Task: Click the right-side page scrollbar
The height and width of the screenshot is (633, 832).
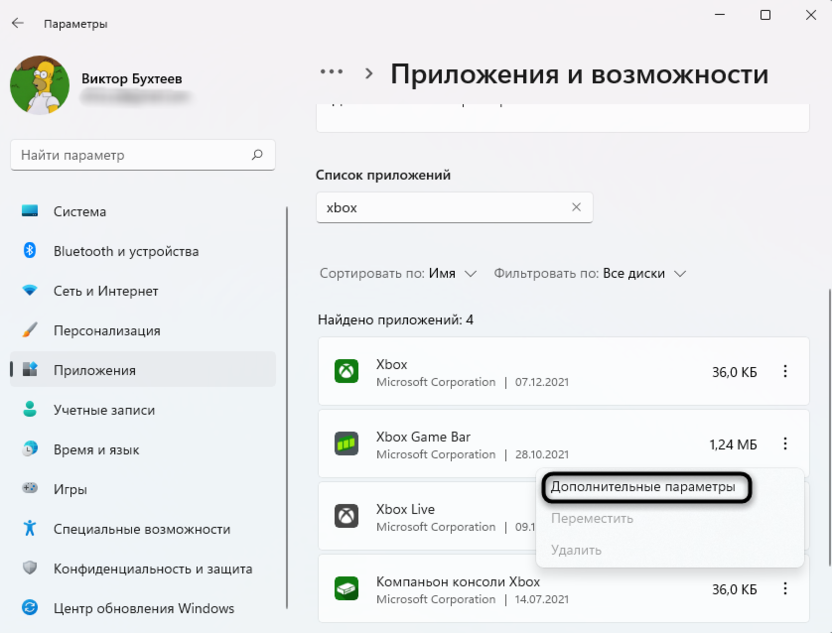Action: pyautogui.click(x=829, y=427)
